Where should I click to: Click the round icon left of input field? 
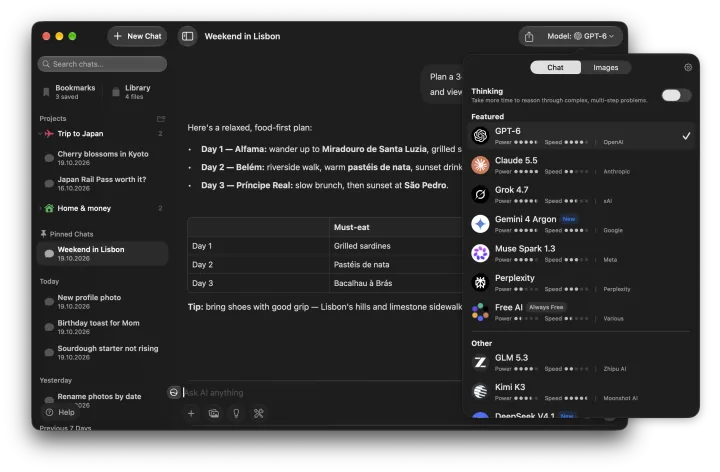(174, 393)
